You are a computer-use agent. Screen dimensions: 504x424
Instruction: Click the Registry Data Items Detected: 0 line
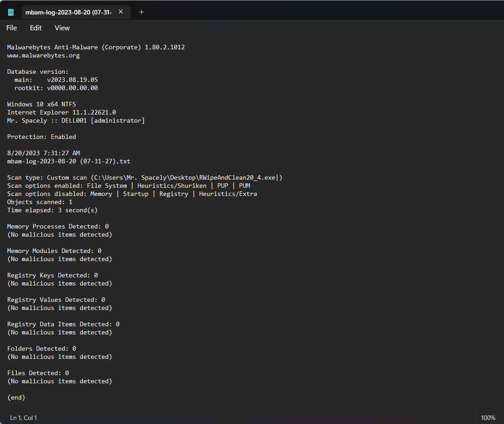pos(63,324)
